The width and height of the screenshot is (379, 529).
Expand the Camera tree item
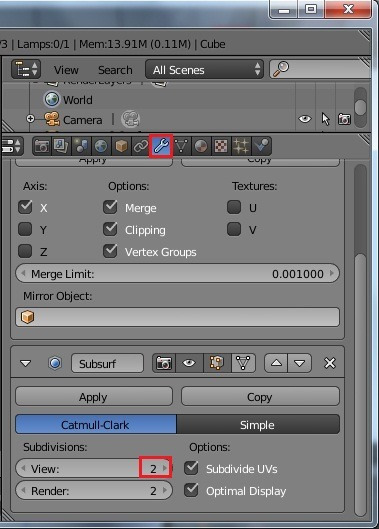[30, 119]
